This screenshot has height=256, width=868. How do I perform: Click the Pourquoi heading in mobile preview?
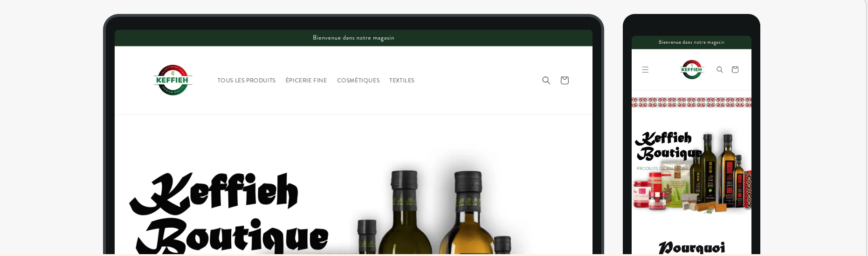pyautogui.click(x=691, y=247)
